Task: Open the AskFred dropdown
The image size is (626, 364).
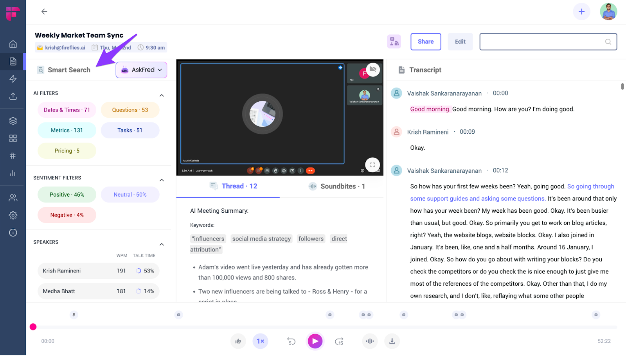Action: tap(141, 70)
